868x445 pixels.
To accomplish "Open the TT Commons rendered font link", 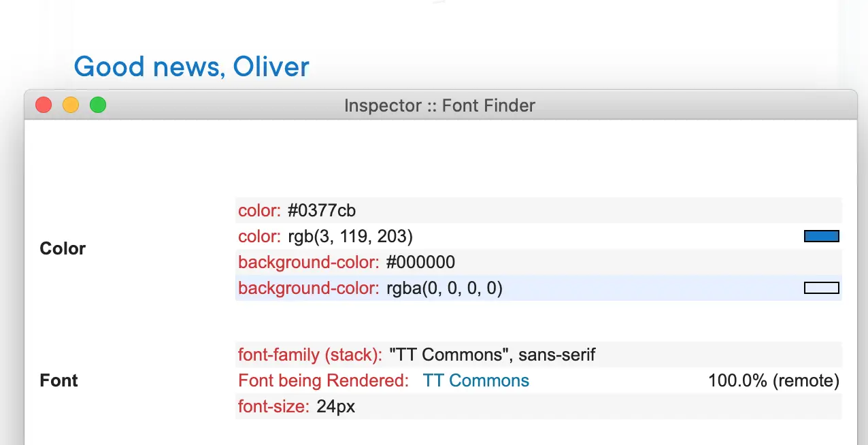I will (475, 380).
